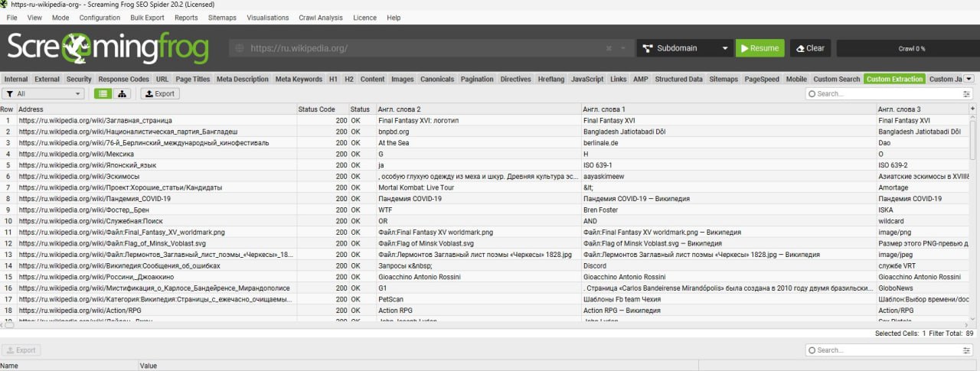Screen dimensions: 980x371
Task: Open filter settings in lower search box
Action: pos(966,350)
